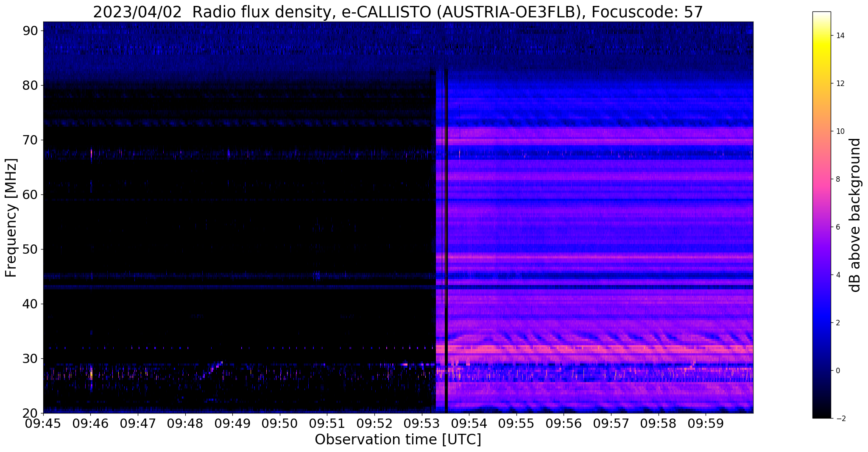Click the 09:48 time tick label

click(185, 423)
